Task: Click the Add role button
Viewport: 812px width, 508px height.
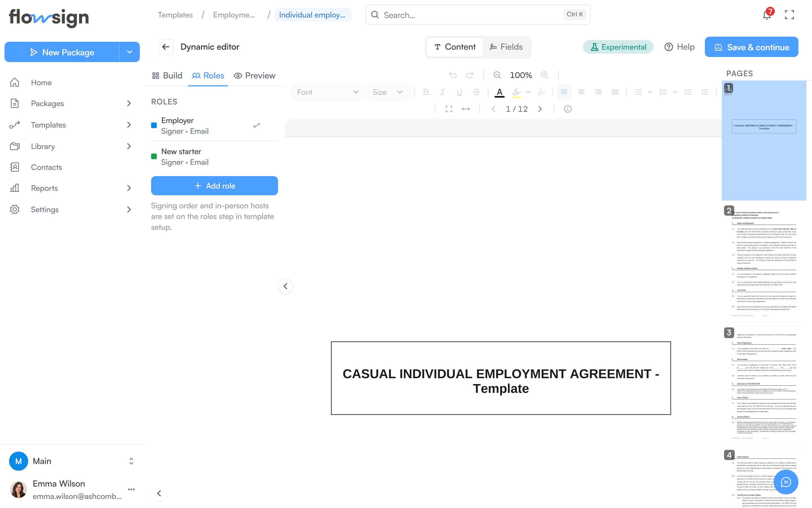Action: coord(214,186)
